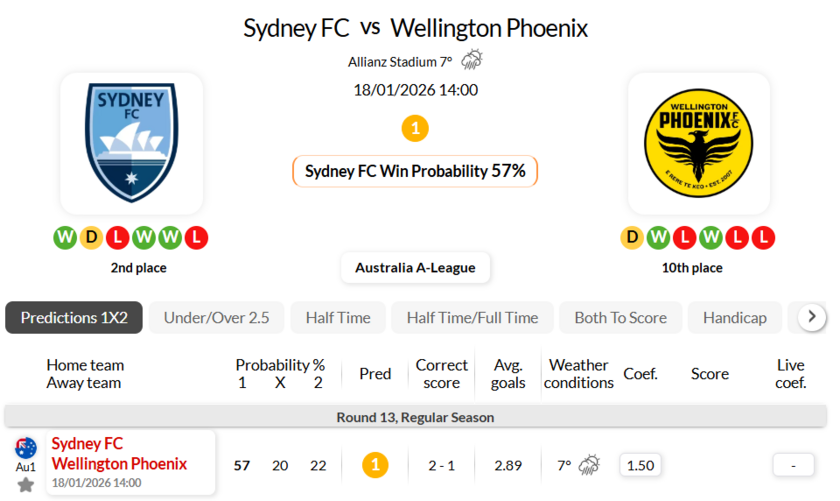
Task: Click the 1.50 coefficient button
Action: [639, 465]
